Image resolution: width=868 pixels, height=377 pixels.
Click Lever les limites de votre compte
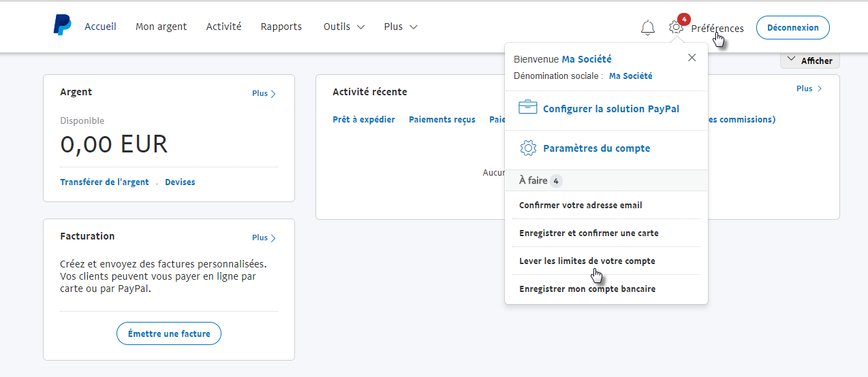[x=587, y=261]
